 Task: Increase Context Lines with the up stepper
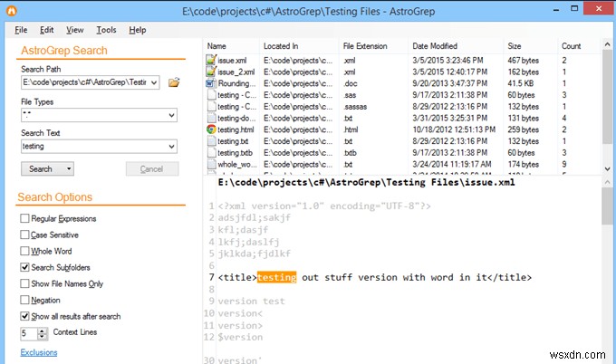(x=42, y=331)
